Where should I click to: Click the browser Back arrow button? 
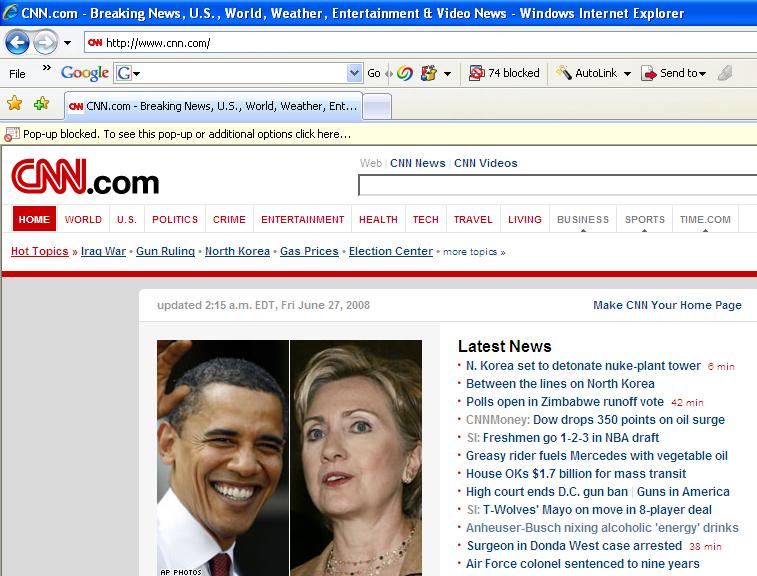pos(17,43)
